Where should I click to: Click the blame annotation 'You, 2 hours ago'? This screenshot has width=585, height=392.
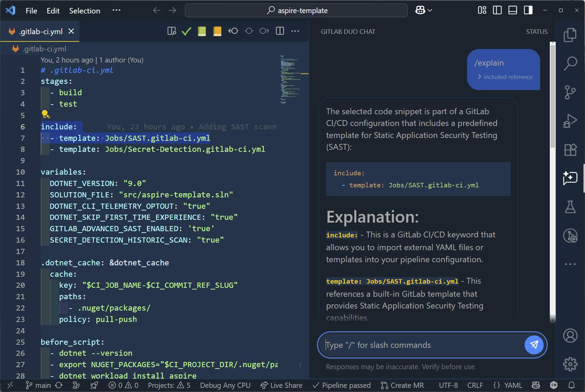pyautogui.click(x=67, y=60)
